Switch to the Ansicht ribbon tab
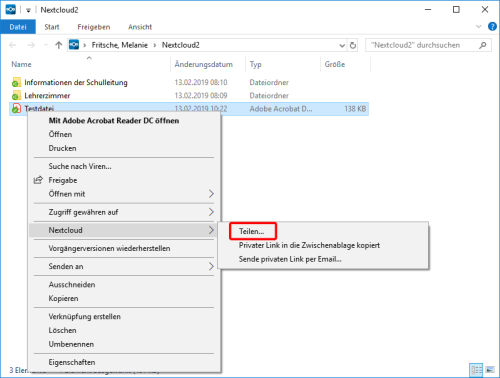 [140, 27]
